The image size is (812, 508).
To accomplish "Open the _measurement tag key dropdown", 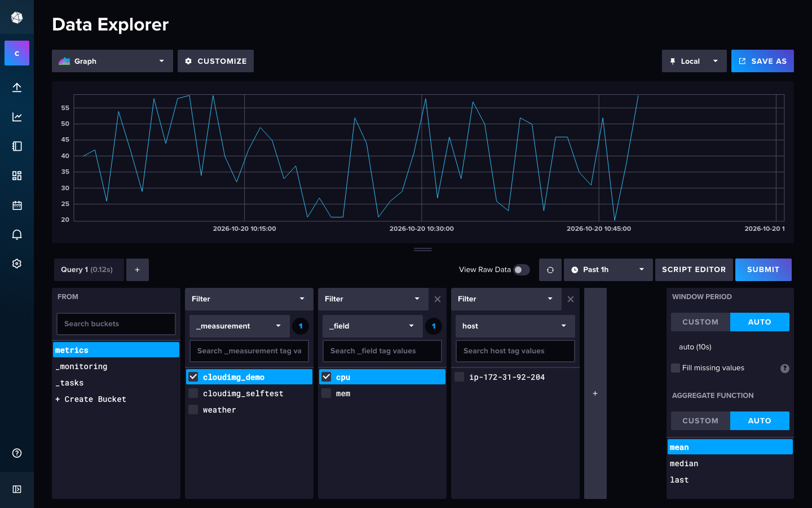I will (x=240, y=326).
